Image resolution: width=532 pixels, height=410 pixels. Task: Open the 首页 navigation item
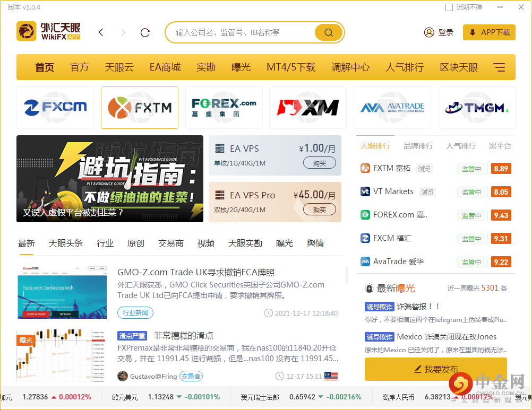point(45,67)
